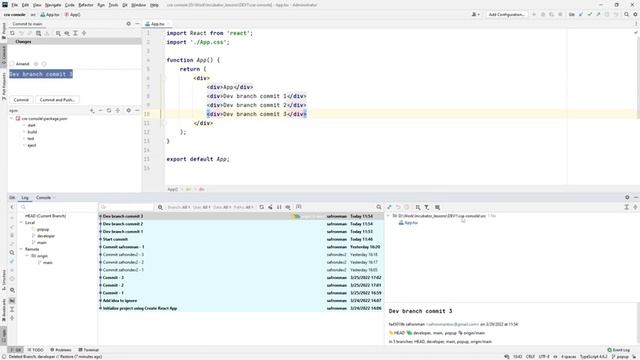Collapse the origin remote node
This screenshot has height=360, width=640.
click(27, 256)
